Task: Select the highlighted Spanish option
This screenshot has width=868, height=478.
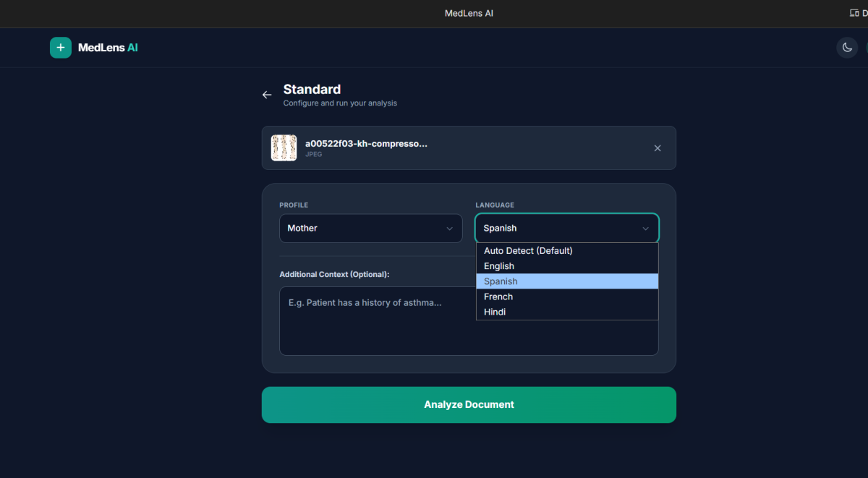Action: pos(501,281)
